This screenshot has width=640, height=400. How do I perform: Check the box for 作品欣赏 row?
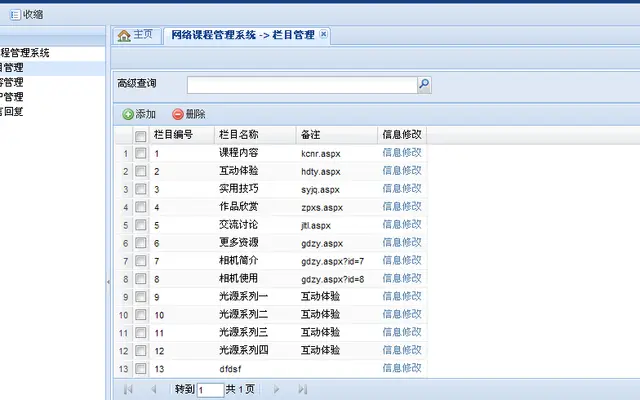point(140,207)
